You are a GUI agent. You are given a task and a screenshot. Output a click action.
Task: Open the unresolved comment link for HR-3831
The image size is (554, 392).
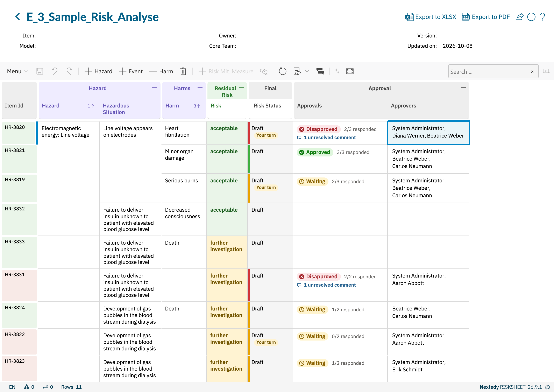(326, 285)
